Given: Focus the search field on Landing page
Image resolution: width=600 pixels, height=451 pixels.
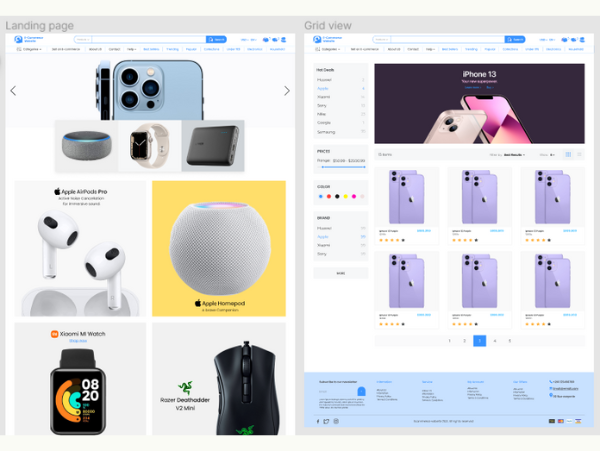Looking at the screenshot, I should tap(149, 39).
